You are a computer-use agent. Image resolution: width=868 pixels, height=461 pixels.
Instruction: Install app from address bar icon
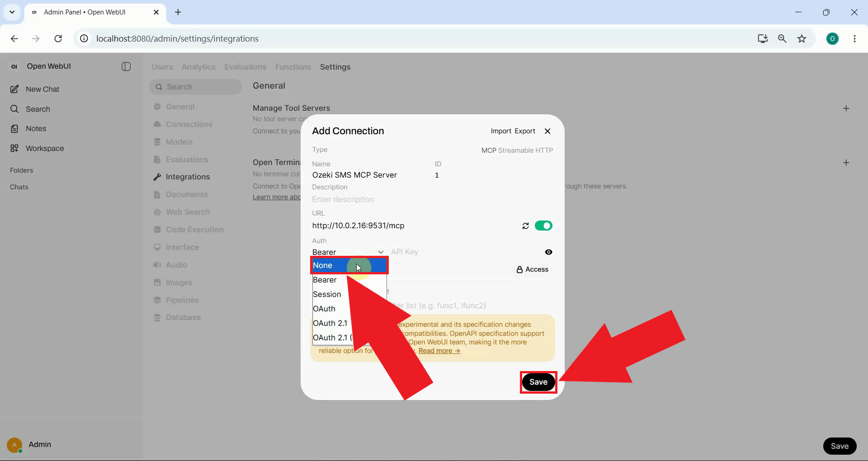click(x=763, y=38)
